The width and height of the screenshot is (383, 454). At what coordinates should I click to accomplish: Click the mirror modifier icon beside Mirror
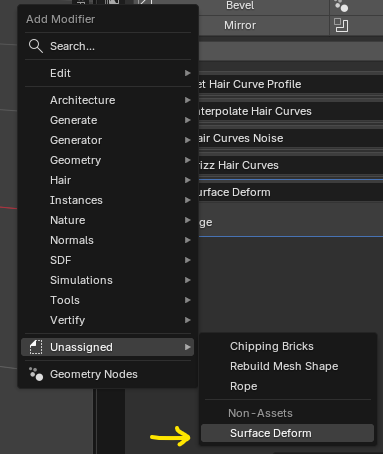pos(341,25)
